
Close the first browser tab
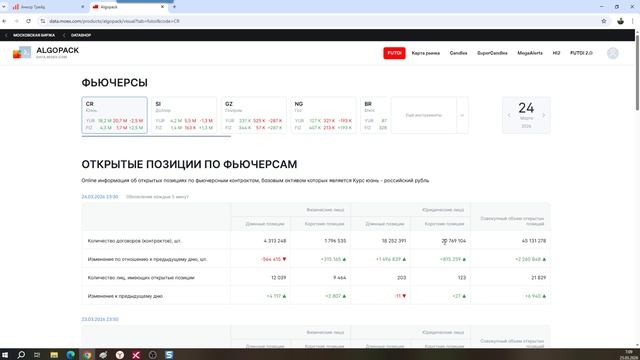[82, 7]
